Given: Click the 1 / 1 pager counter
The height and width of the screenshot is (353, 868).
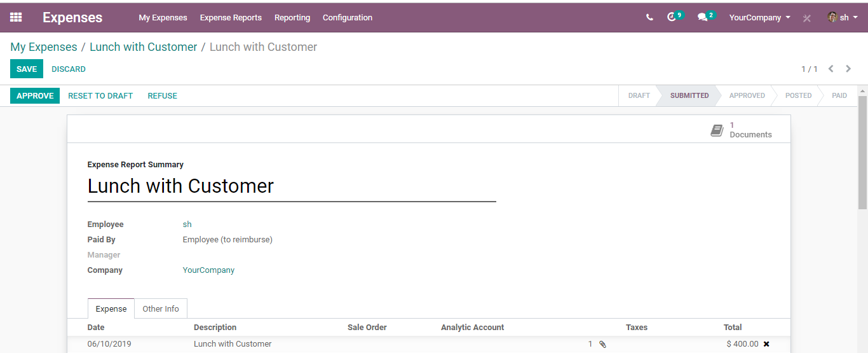Looking at the screenshot, I should (810, 69).
